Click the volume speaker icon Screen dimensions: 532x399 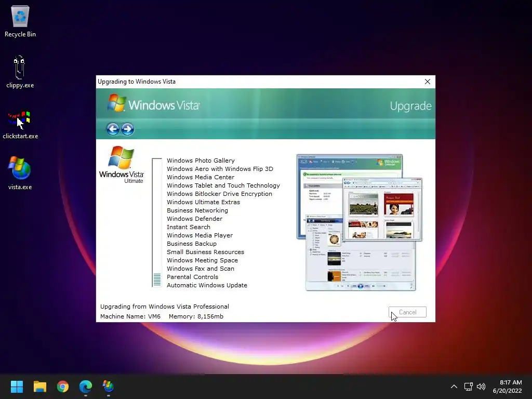pos(481,387)
